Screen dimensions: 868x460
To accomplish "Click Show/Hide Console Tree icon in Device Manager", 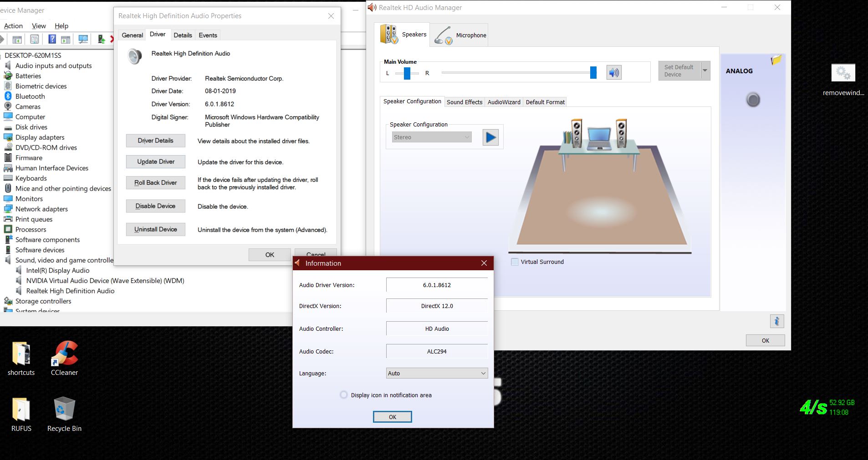I will tap(17, 40).
